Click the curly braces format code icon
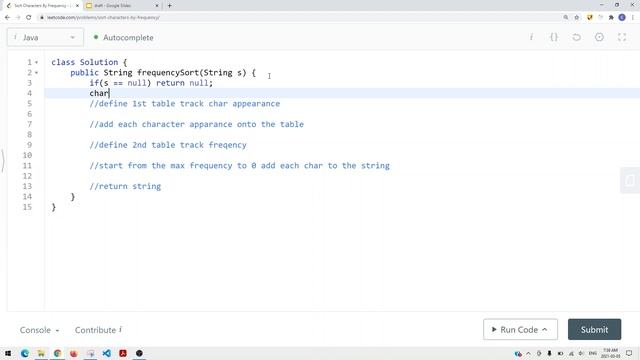 (x=554, y=37)
